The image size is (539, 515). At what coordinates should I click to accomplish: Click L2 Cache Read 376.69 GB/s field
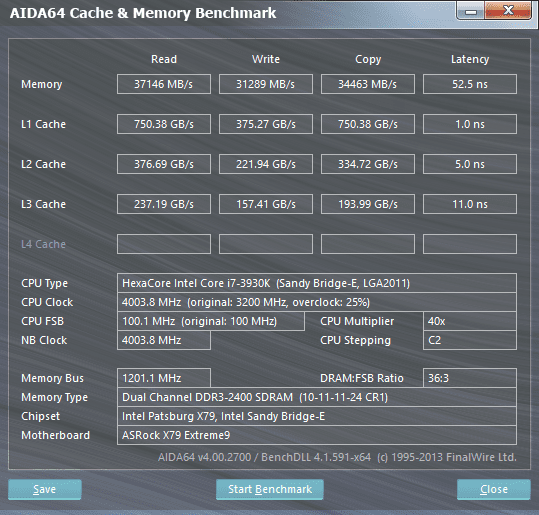coord(164,164)
